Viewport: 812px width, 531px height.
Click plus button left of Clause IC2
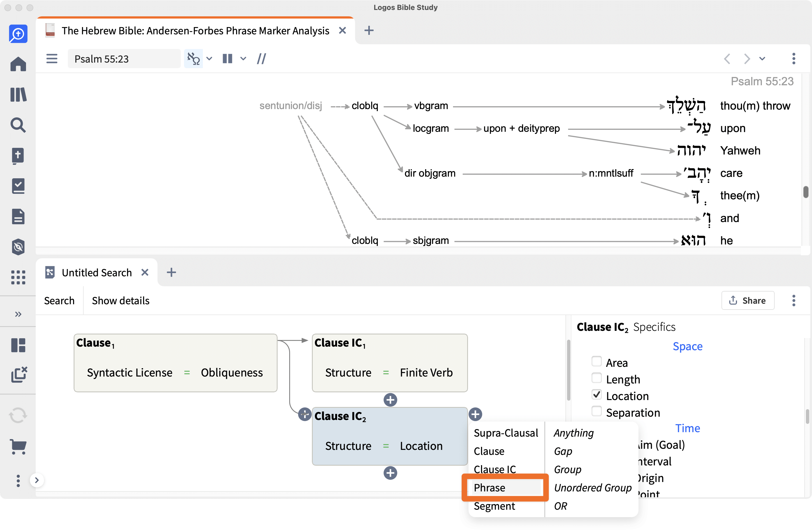point(304,414)
